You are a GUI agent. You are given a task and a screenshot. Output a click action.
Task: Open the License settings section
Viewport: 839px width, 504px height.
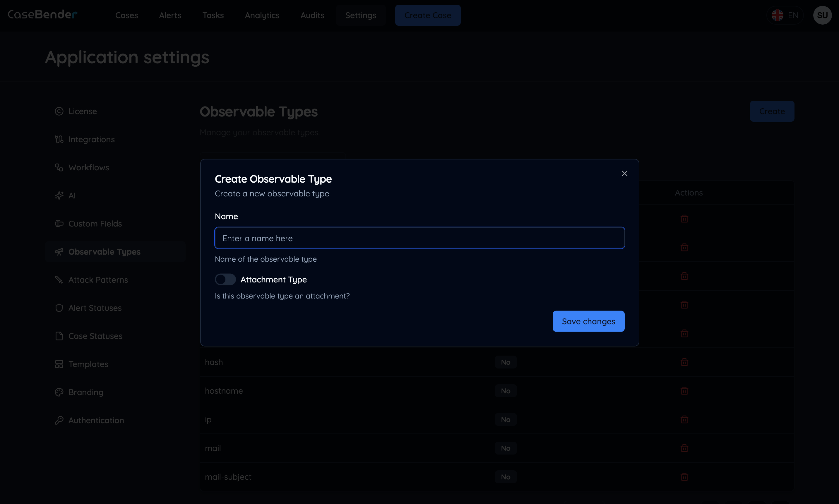click(82, 111)
